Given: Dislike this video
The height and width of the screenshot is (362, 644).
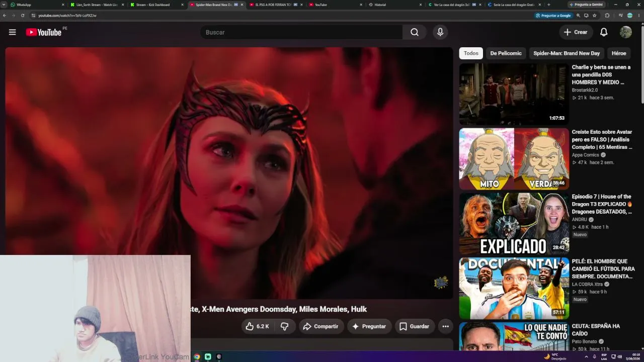Looking at the screenshot, I should pyautogui.click(x=285, y=326).
